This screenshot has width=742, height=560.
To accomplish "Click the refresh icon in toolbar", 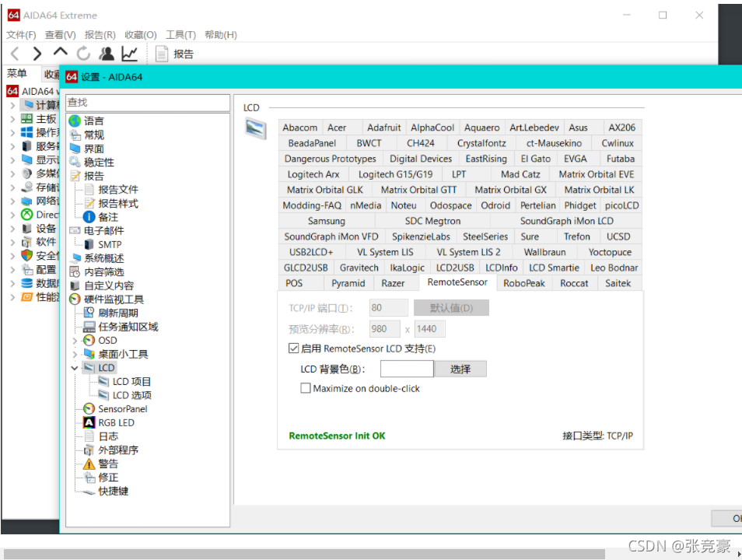I will coord(83,54).
